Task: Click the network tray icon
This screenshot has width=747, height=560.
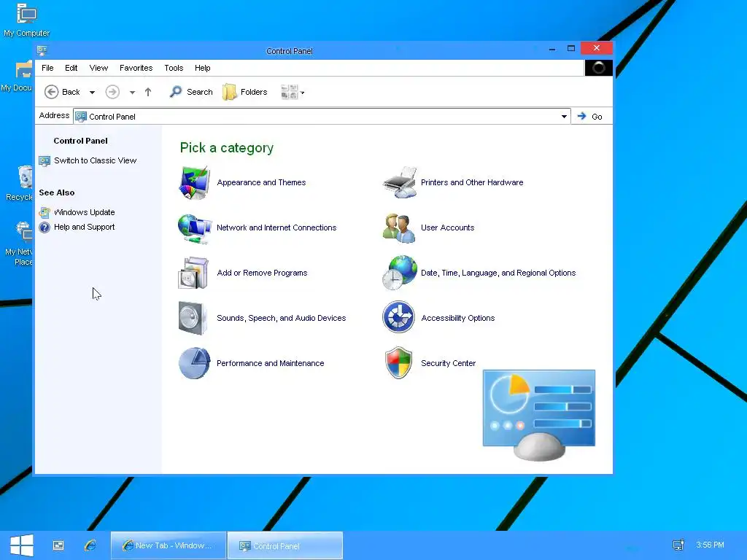Action: 678,545
